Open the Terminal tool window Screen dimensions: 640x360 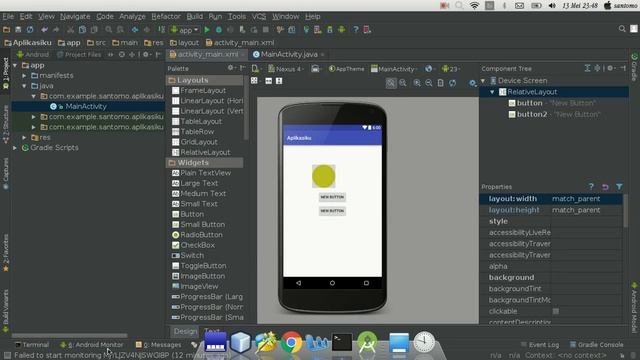(32, 345)
